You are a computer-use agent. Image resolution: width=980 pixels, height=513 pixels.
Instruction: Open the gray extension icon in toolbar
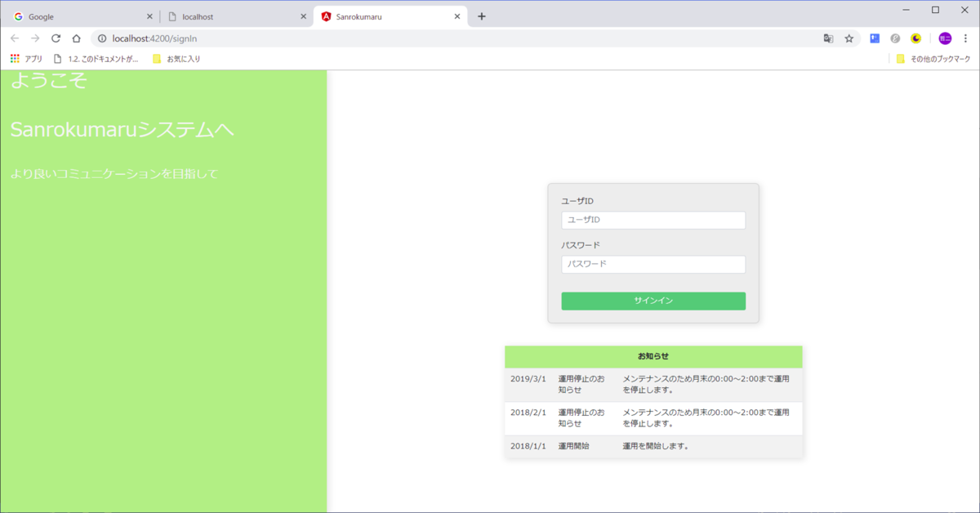coord(895,38)
